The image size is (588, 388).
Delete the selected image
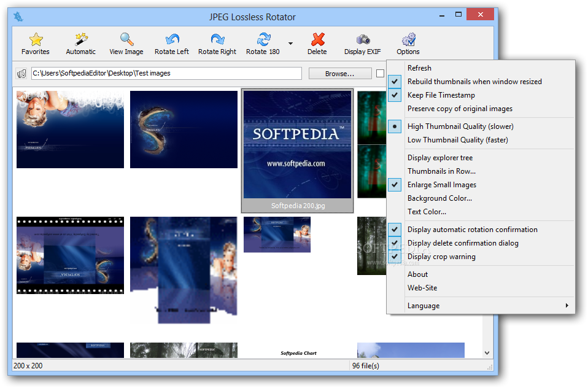(317, 44)
